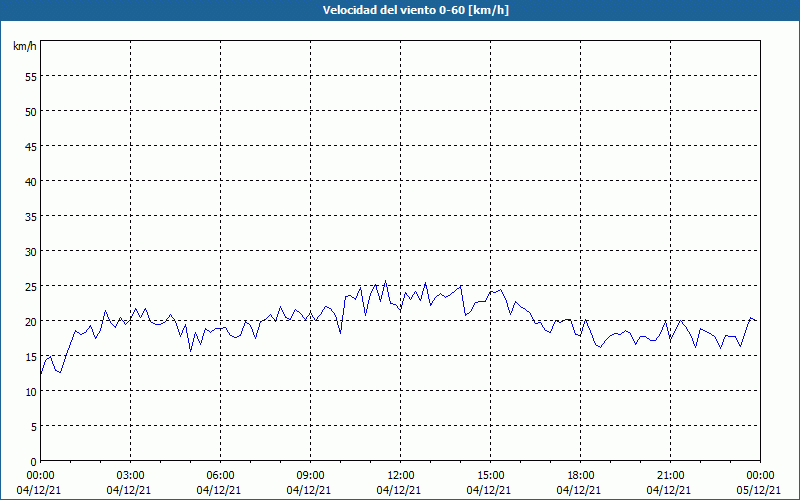The image size is (800, 500).
Task: Click the '05/12/21' date label
Action: (x=759, y=490)
